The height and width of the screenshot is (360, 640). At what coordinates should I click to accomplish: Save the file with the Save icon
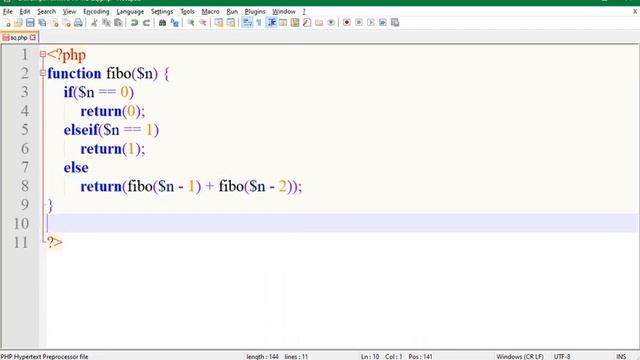30,23
